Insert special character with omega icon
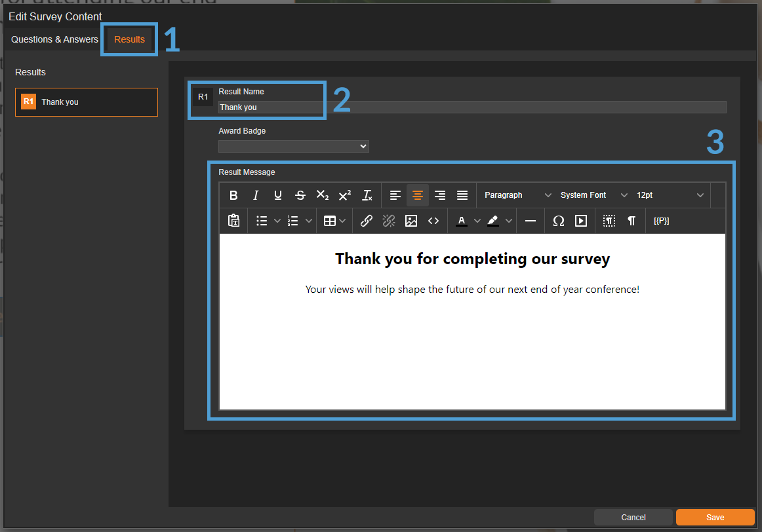The image size is (762, 532). pos(559,221)
